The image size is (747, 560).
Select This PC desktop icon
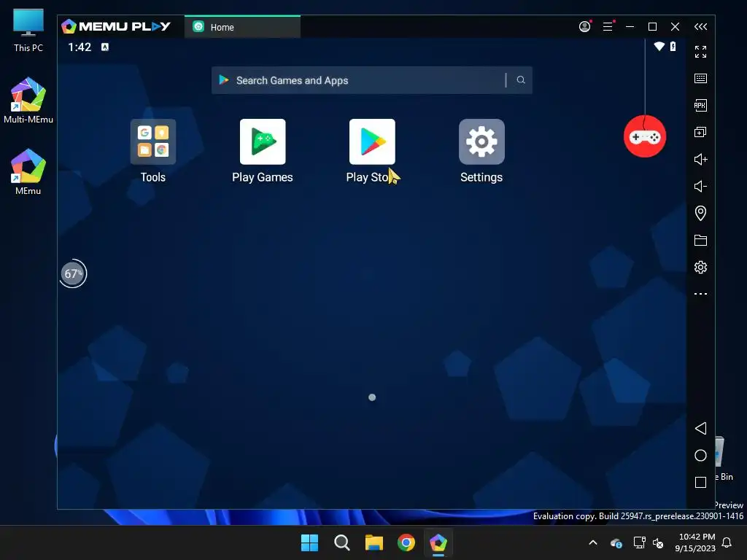[28, 31]
